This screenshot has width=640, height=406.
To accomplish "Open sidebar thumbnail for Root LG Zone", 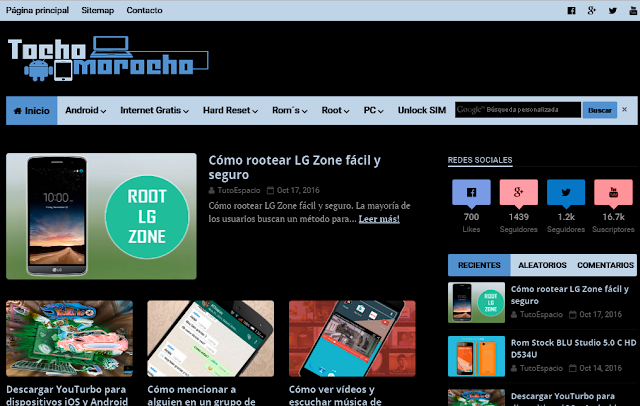I will (x=476, y=302).
